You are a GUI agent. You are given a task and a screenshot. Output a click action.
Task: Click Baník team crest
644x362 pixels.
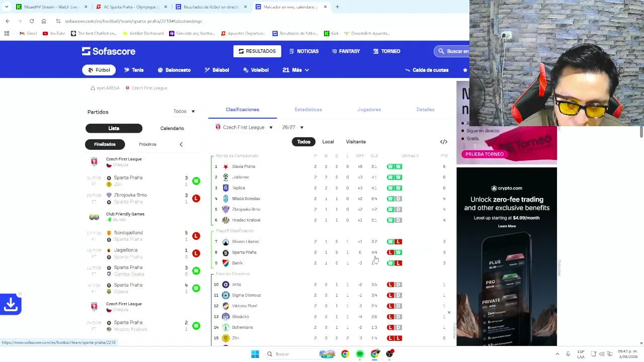click(225, 263)
